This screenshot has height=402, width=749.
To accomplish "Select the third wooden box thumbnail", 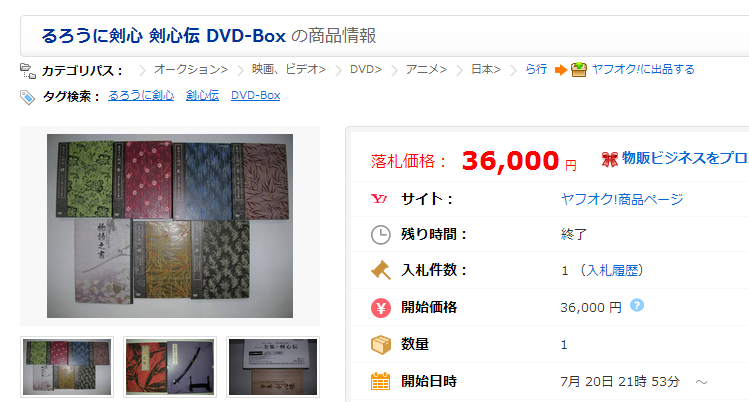I will [x=273, y=367].
